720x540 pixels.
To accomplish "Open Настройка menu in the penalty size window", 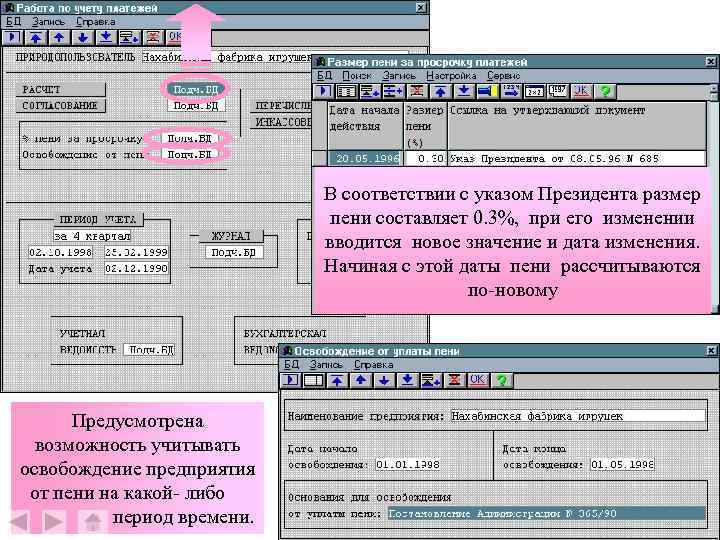I will pos(451,75).
